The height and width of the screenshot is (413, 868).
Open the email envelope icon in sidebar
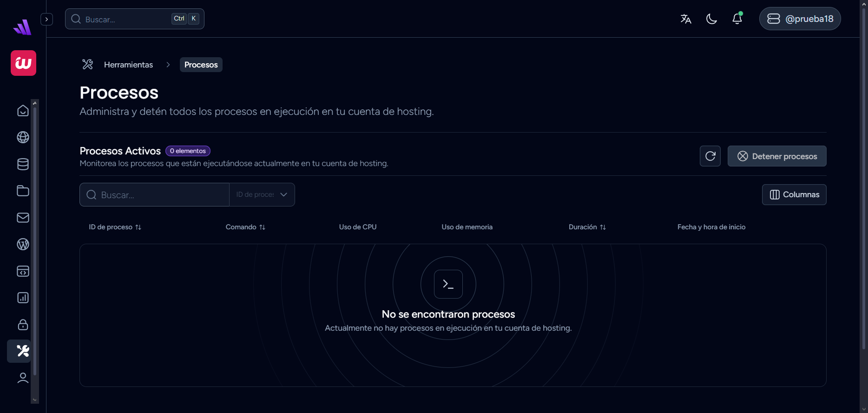(23, 218)
